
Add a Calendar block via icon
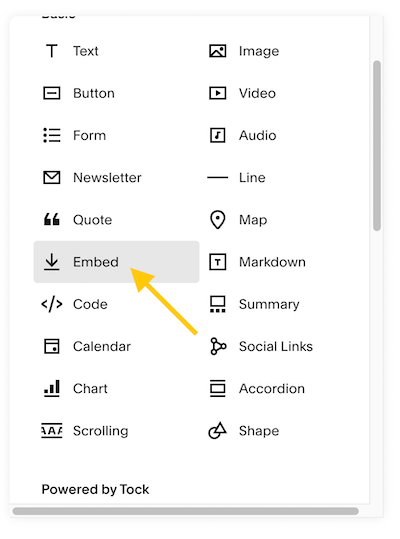(52, 346)
